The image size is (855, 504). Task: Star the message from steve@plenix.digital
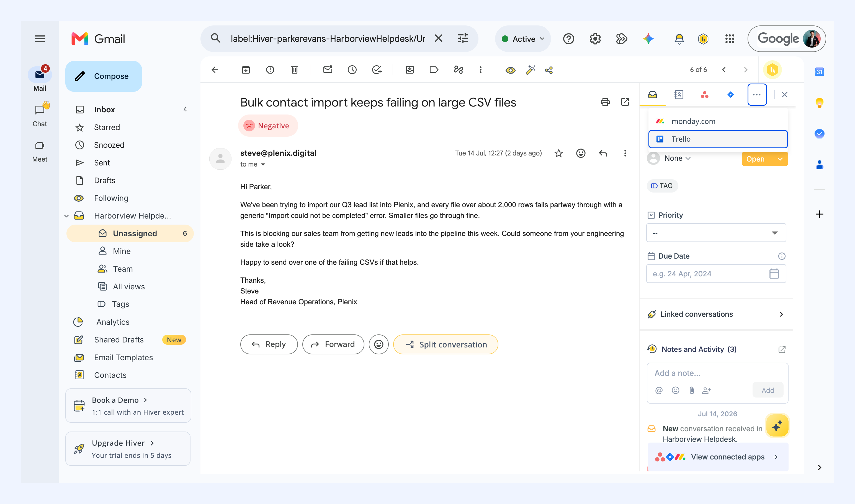point(558,154)
